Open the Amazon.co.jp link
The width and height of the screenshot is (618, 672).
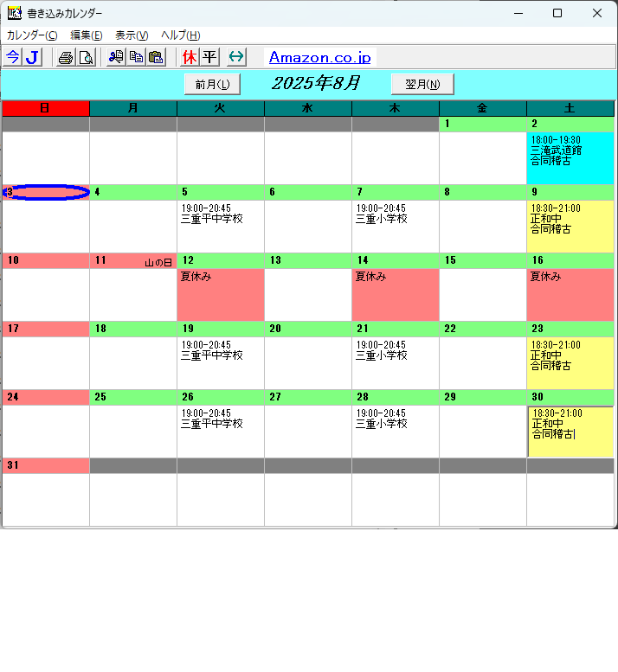pos(319,58)
